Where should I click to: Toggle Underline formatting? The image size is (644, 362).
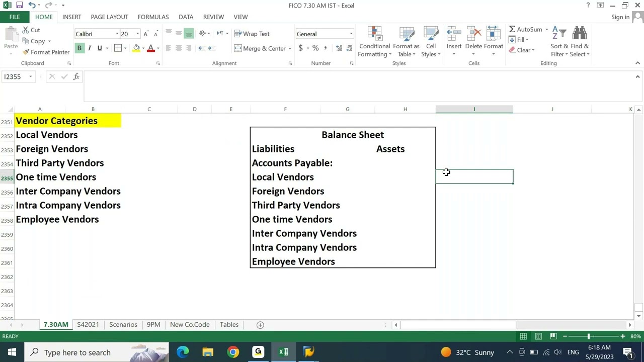(x=100, y=48)
